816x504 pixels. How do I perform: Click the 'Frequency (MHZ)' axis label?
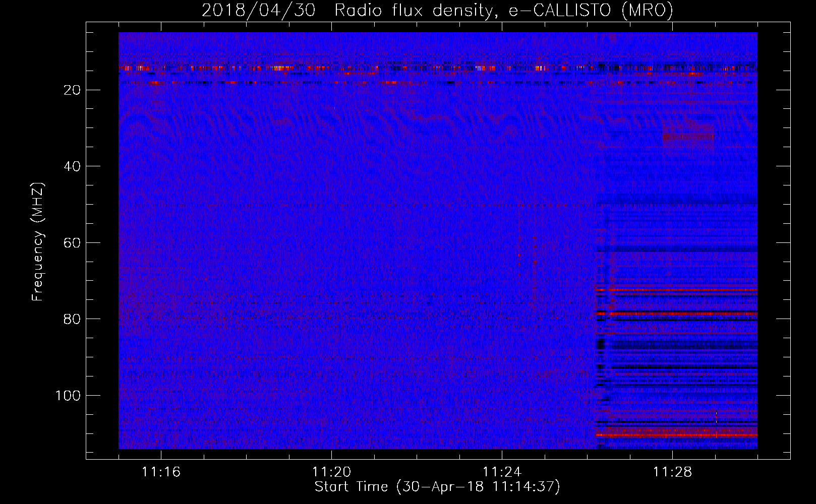tap(38, 241)
